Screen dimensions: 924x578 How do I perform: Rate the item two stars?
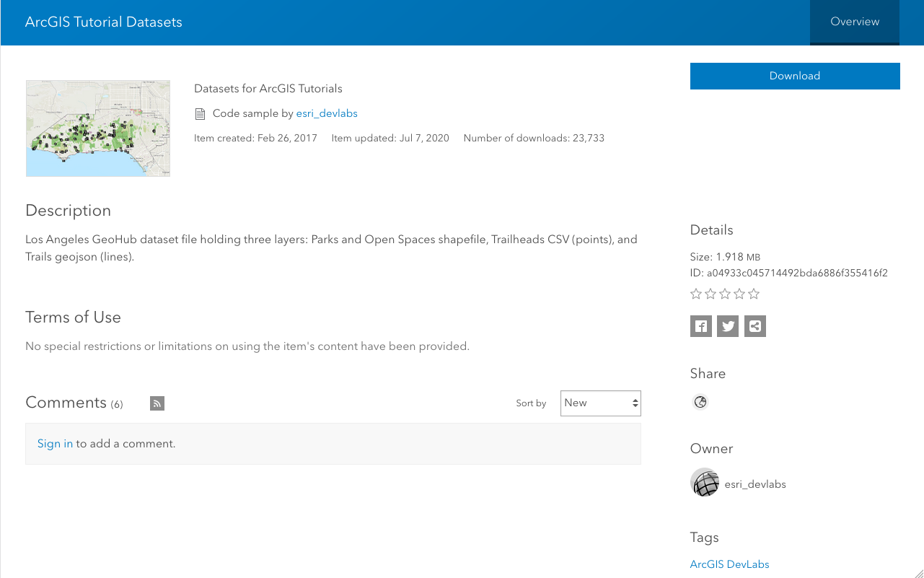pyautogui.click(x=710, y=294)
